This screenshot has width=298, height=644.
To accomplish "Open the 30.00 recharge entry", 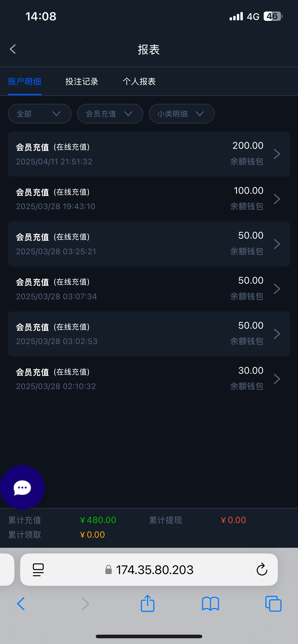I will 149,379.
